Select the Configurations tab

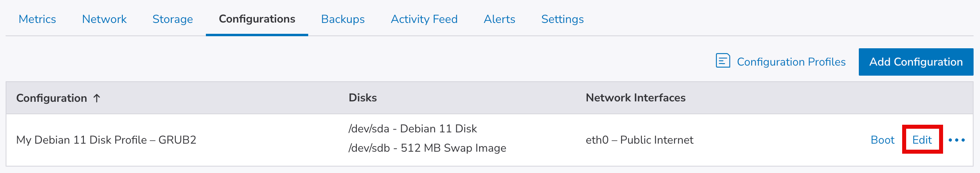[x=257, y=19]
